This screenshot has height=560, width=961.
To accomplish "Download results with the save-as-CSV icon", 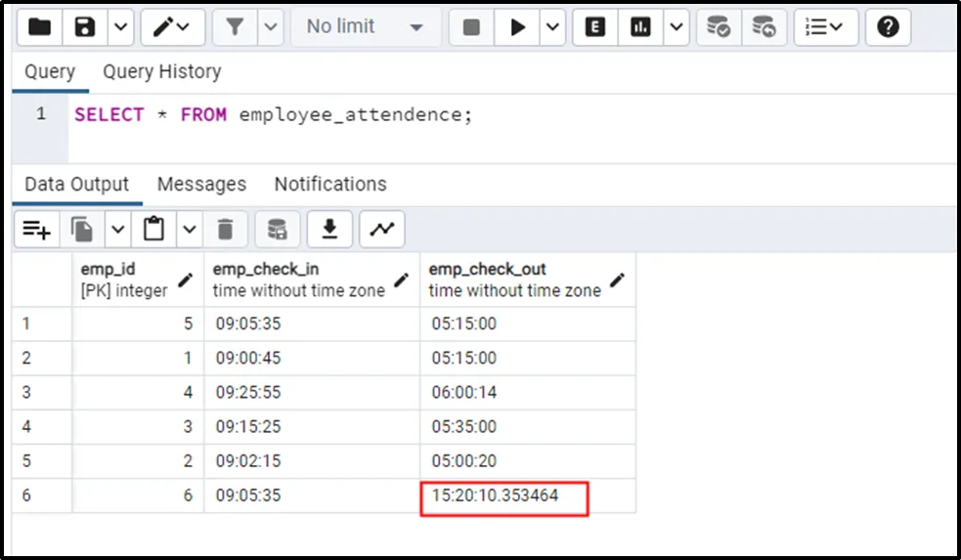I will (x=330, y=230).
